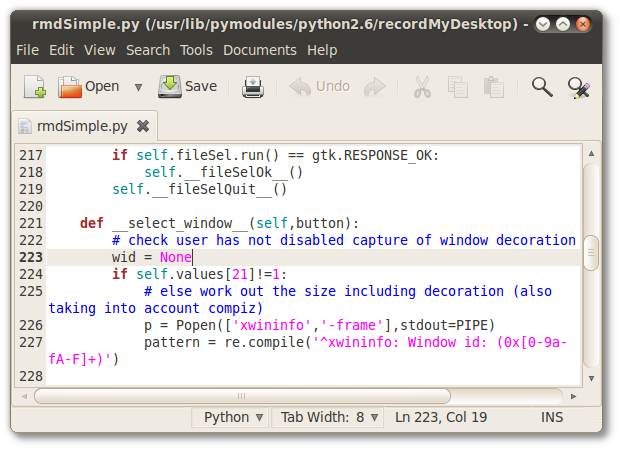The image size is (620, 450).
Task: Create a new document with toolbar icon
Action: pos(35,86)
